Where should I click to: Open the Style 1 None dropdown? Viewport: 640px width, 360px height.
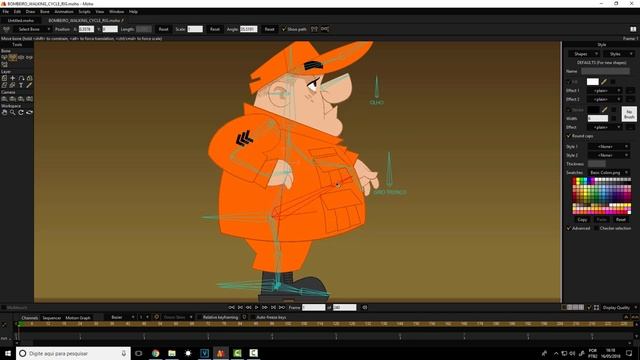(609, 147)
